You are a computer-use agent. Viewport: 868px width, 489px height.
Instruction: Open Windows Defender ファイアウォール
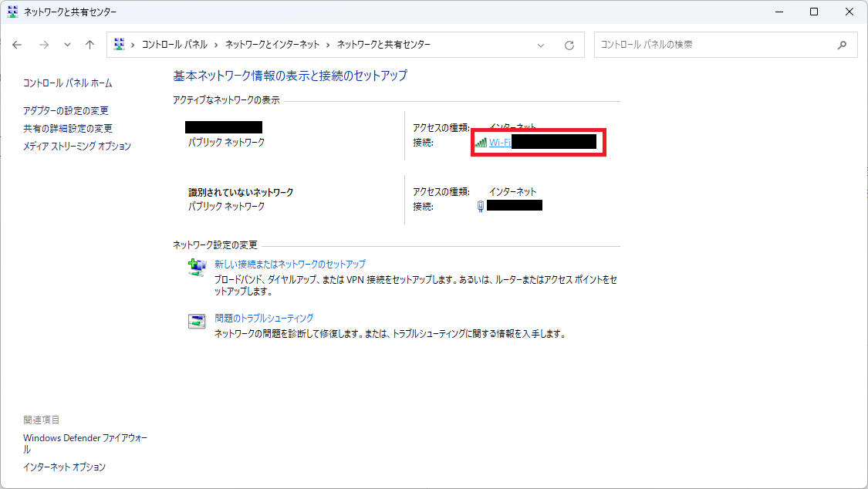(85, 443)
